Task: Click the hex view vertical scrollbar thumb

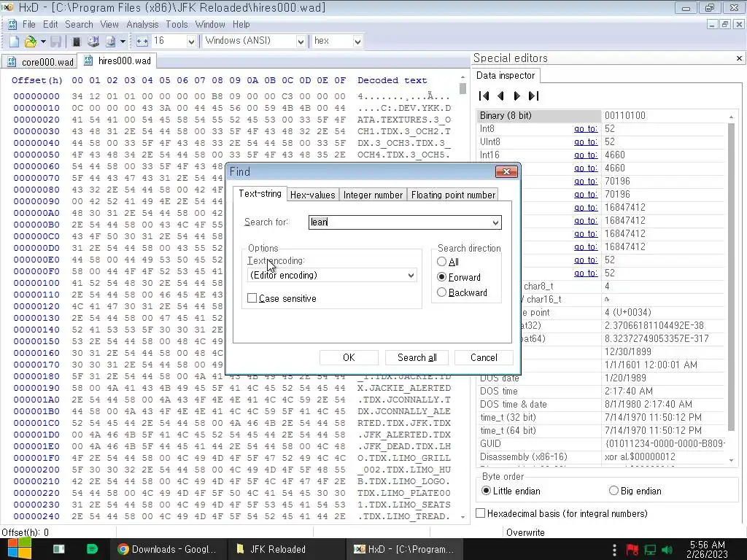Action: click(462, 88)
